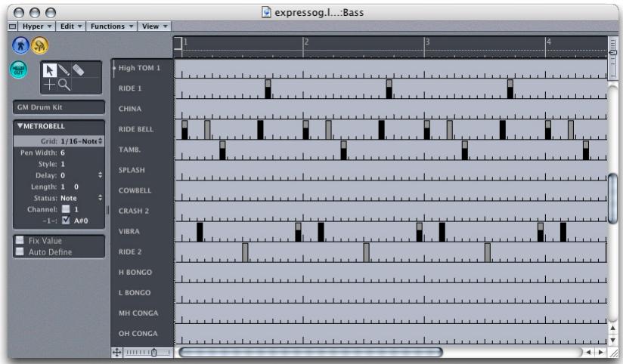Select the CRASH 2 row label
The width and height of the screenshot is (623, 364).
click(134, 211)
